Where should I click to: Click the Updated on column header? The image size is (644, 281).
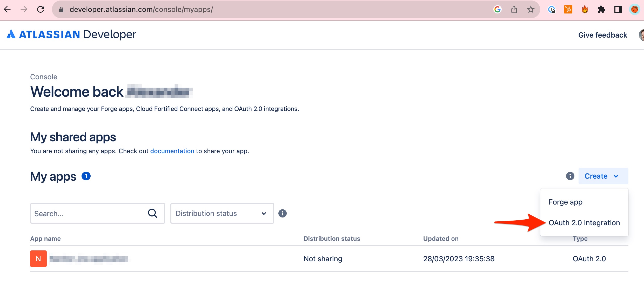click(441, 238)
